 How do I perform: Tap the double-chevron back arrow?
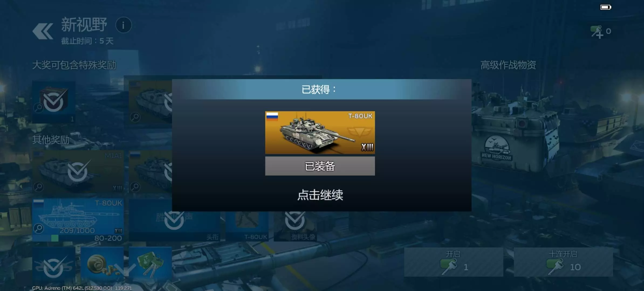click(x=43, y=31)
